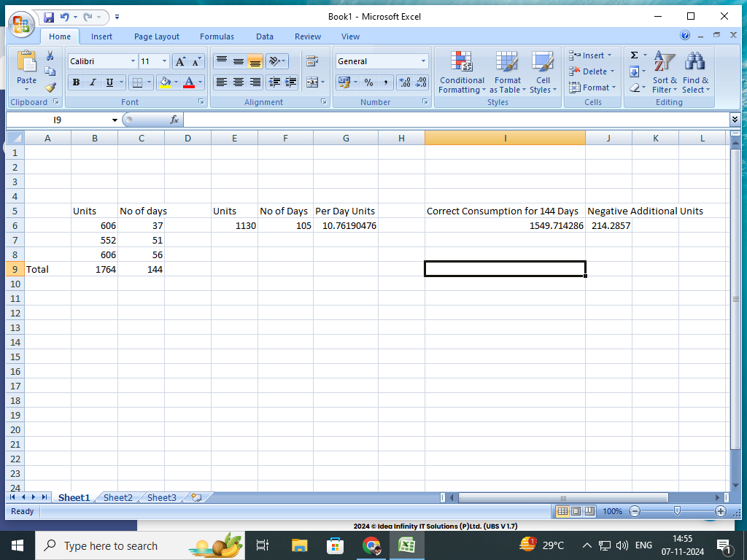Toggle Underline formatting
747x560 pixels.
click(109, 82)
